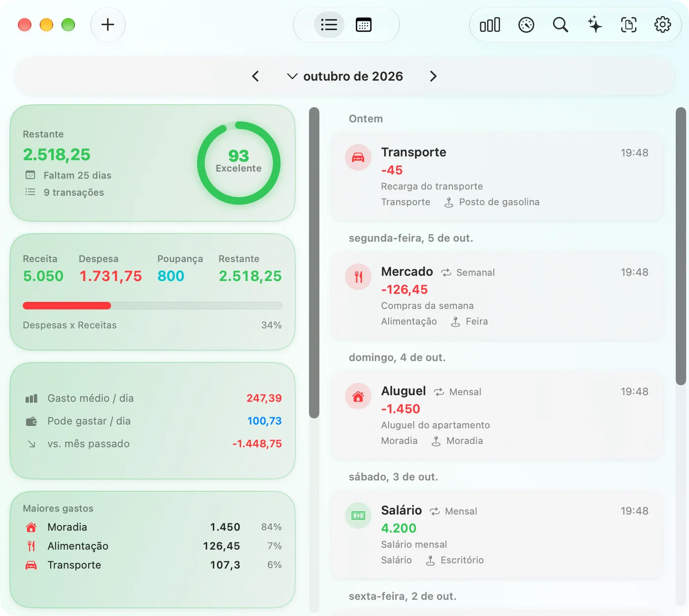
Task: Open the budget gauge dashboard
Action: (x=526, y=25)
